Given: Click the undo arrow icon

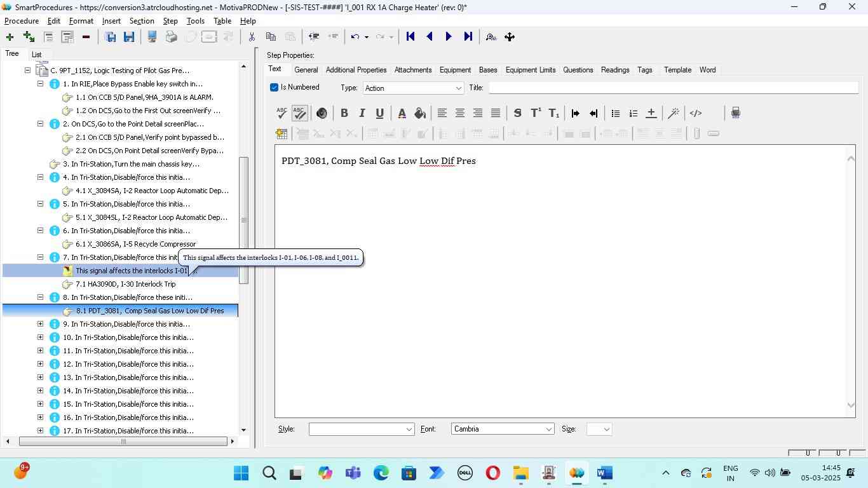Looking at the screenshot, I should pyautogui.click(x=355, y=37).
